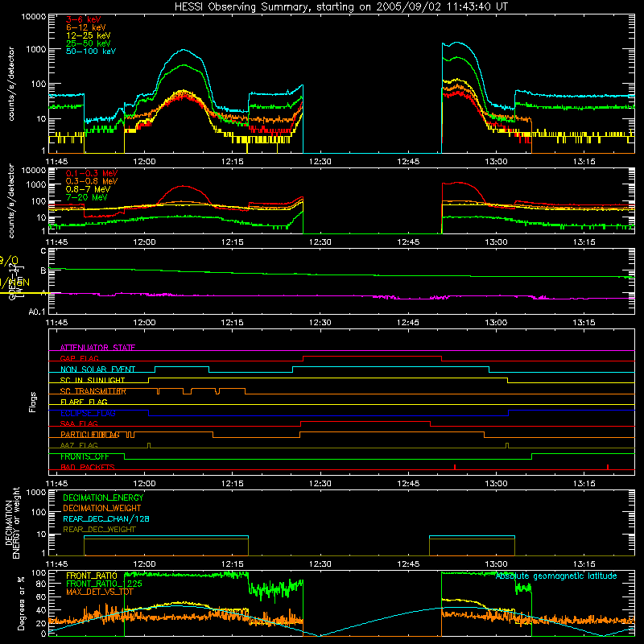The image size is (644, 644).
Task: Click the red '0.1-0.3 MeV' legend label
Action: tap(92, 173)
